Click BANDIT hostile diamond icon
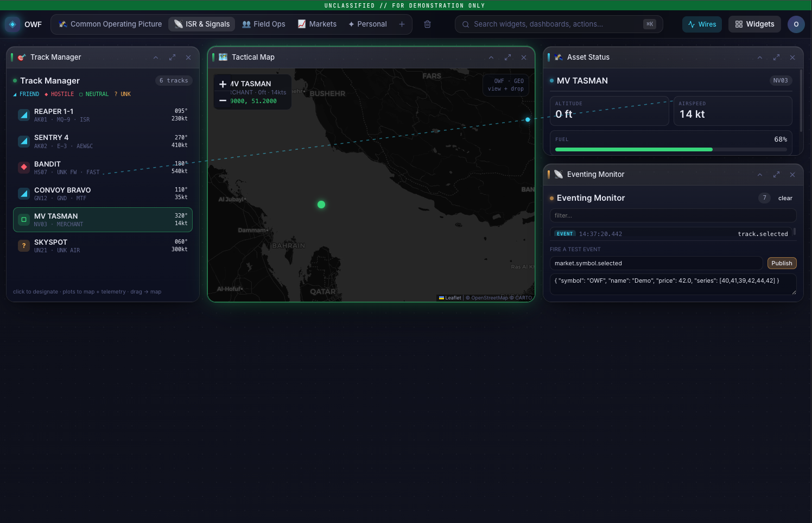 24,167
